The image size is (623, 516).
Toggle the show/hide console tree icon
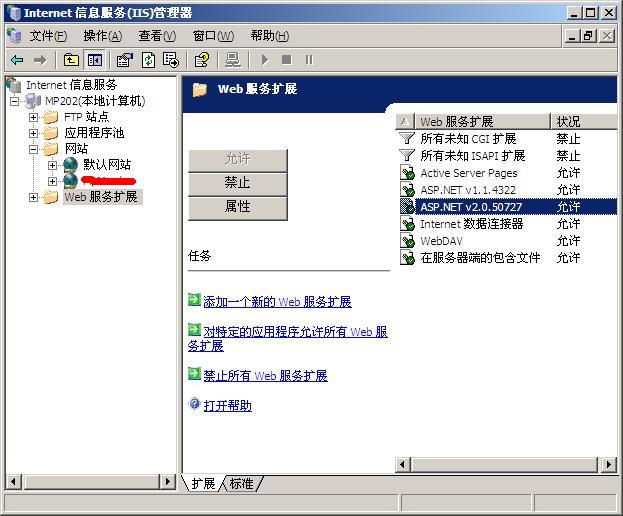(94, 60)
